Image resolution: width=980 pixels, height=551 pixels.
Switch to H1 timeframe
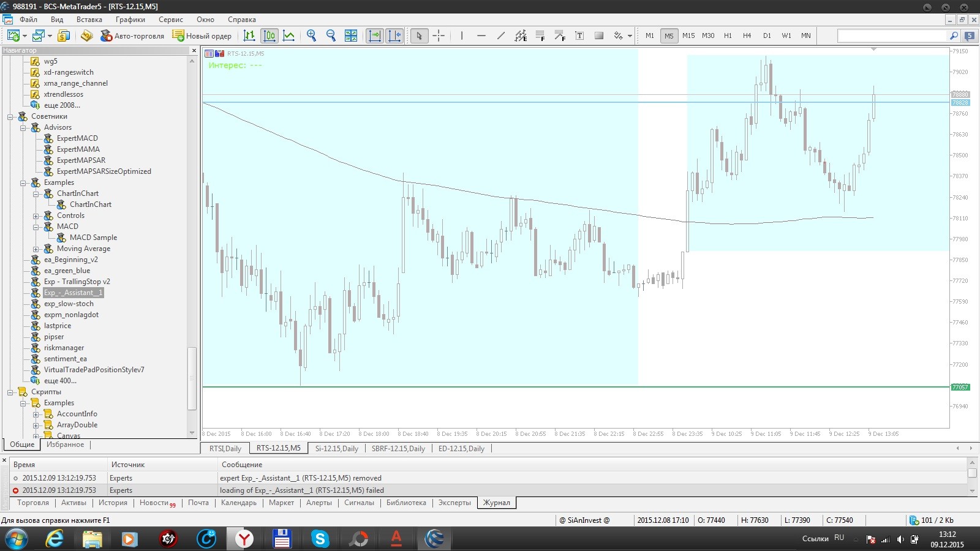point(728,36)
